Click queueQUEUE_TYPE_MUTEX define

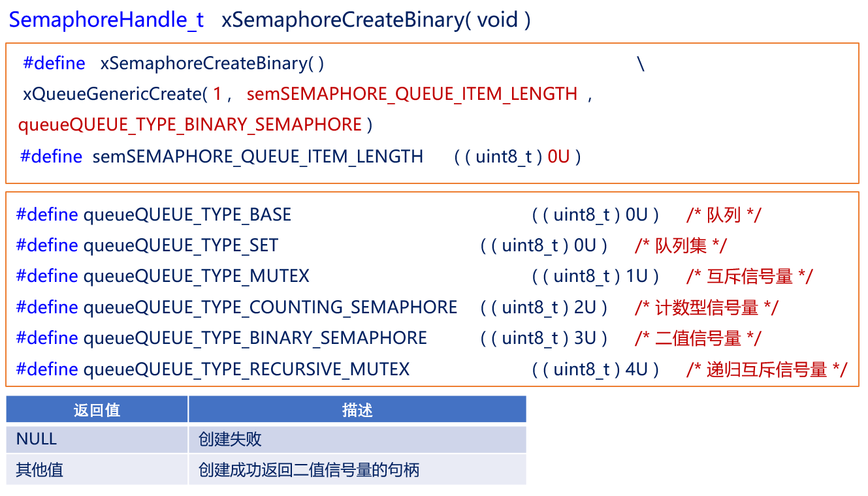click(163, 276)
